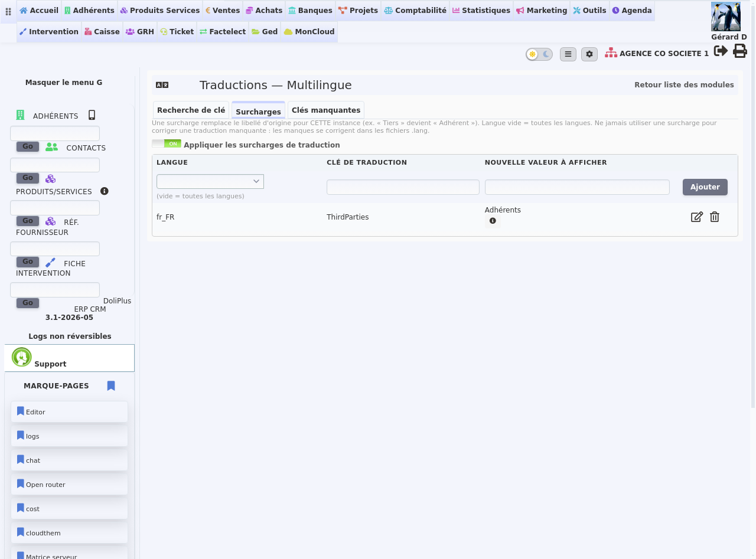Follow the Retour liste des modules link

coord(684,85)
